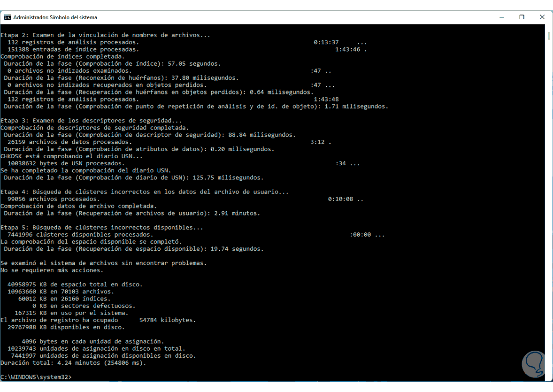Minimize the Símbolo del sistema window
Screen dimensions: 553x392
[502, 17]
